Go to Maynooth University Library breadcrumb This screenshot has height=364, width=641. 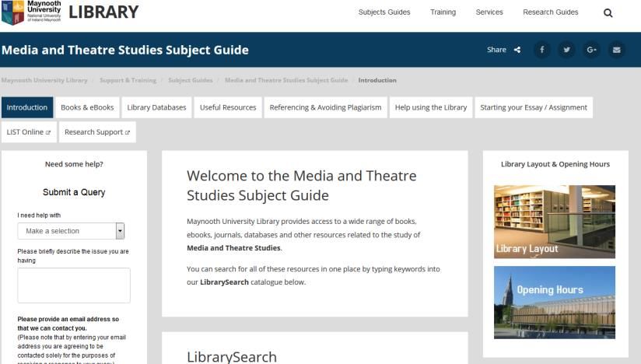(44, 80)
